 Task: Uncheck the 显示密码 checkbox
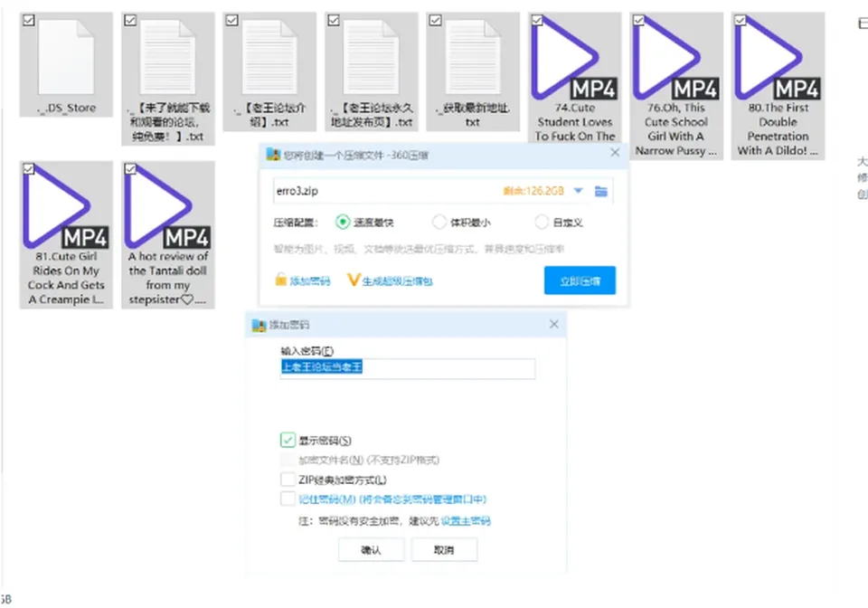288,441
